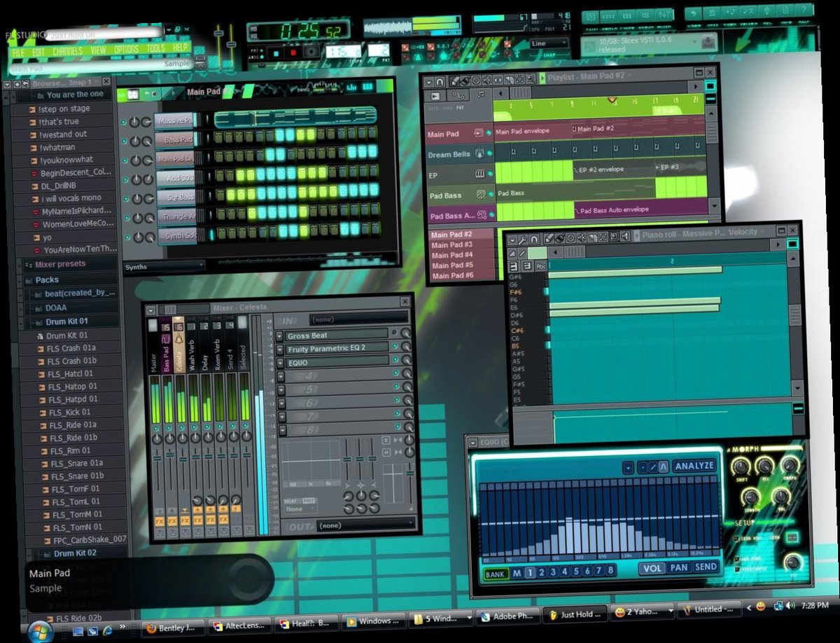Expand the Mixer presets browser folder
840x643 pixels.
(x=59, y=265)
